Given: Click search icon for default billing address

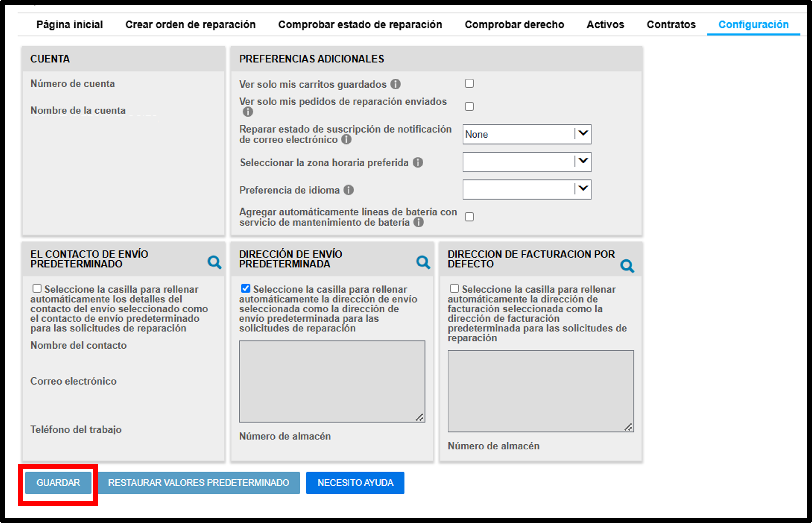Looking at the screenshot, I should point(627,266).
